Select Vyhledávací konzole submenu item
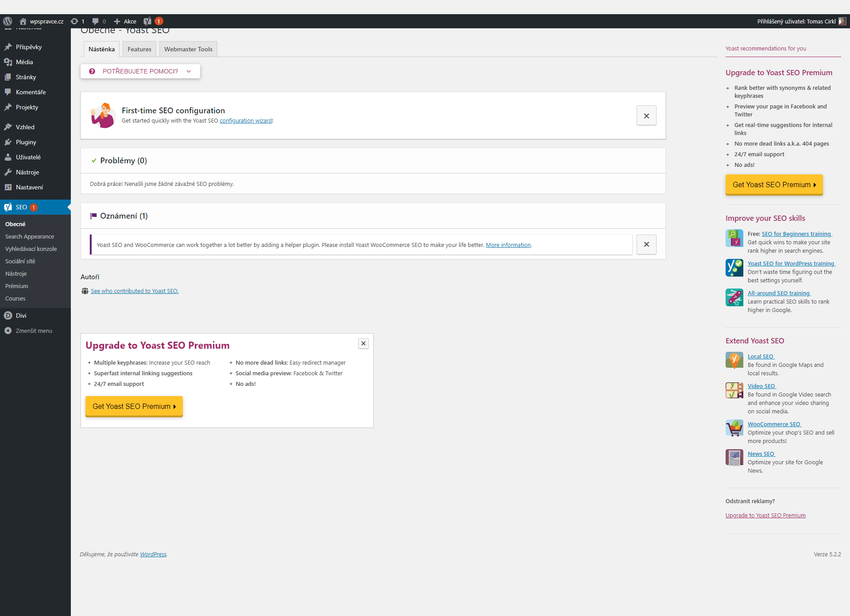 pos(31,249)
